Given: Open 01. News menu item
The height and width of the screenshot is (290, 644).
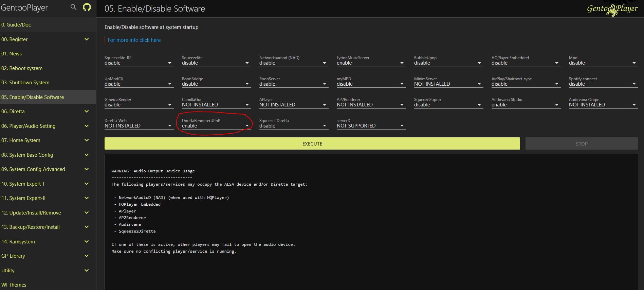Looking at the screenshot, I should pyautogui.click(x=48, y=54).
